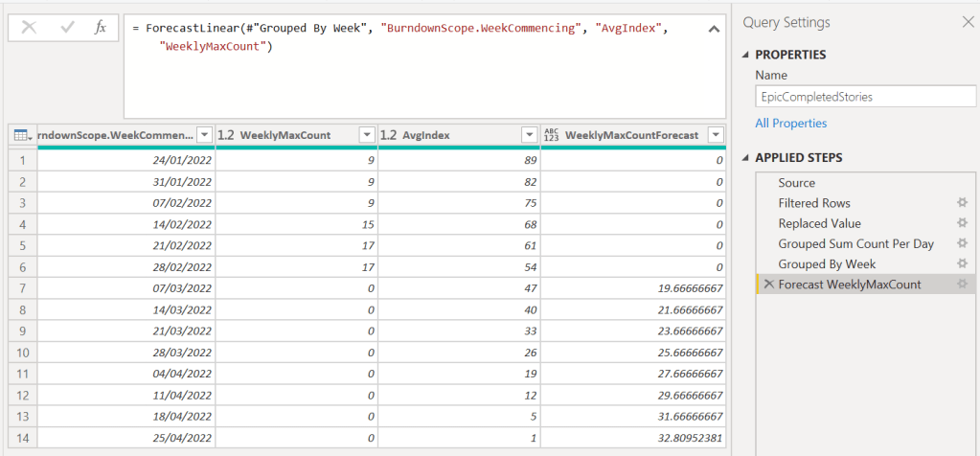Select the Source applied step
Viewport: 980px width, 456px height.
pos(796,183)
